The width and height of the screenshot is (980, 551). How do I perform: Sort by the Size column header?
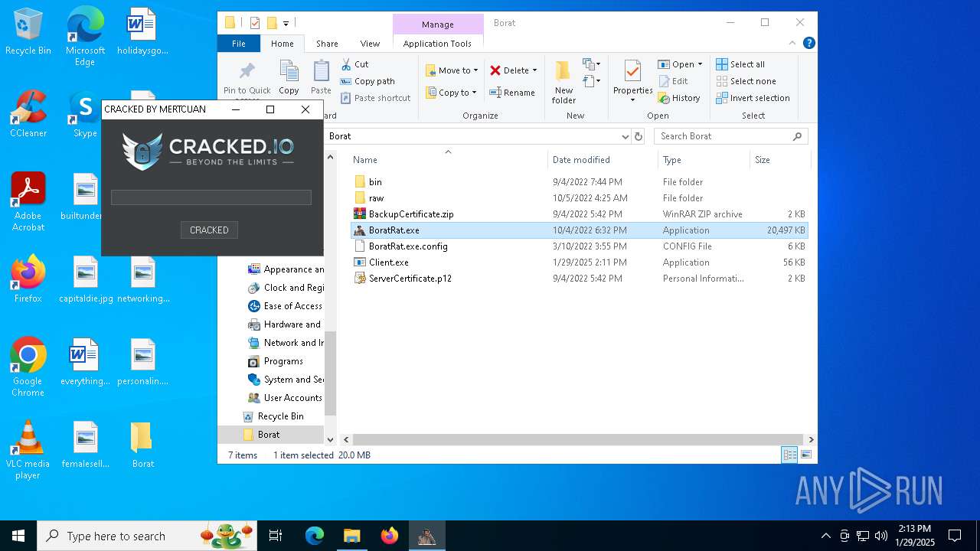click(x=779, y=159)
